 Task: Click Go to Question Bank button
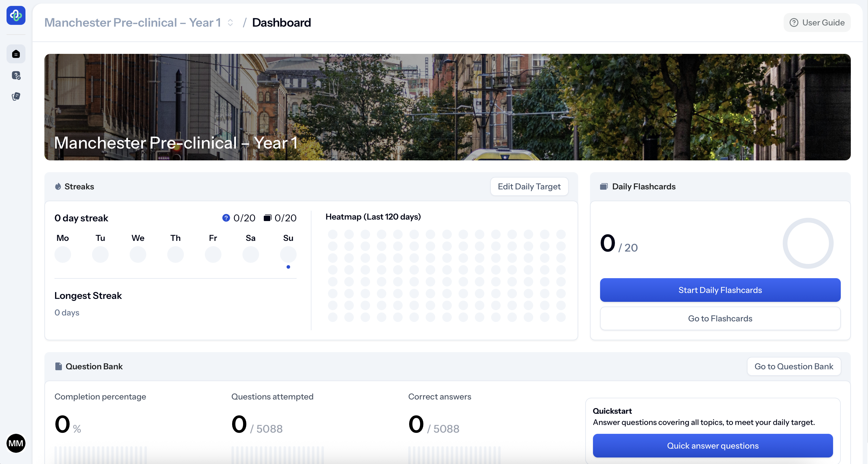[x=793, y=366]
